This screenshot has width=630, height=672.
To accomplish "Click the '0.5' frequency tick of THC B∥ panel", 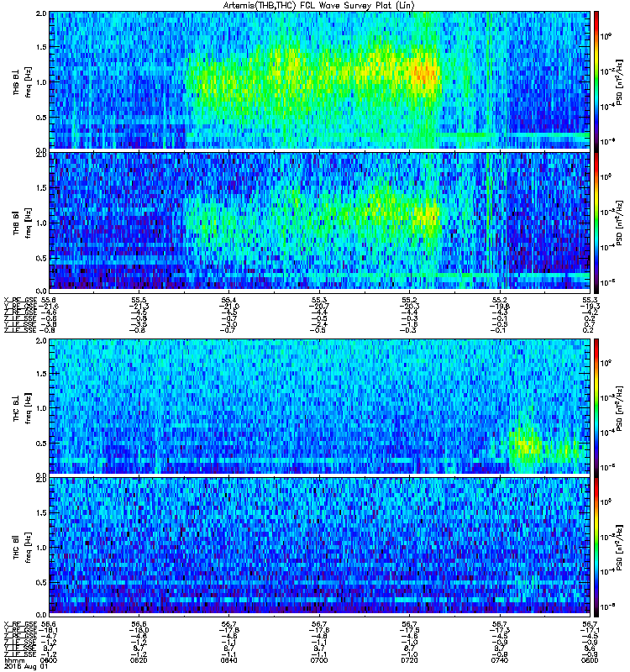I will [x=41, y=583].
